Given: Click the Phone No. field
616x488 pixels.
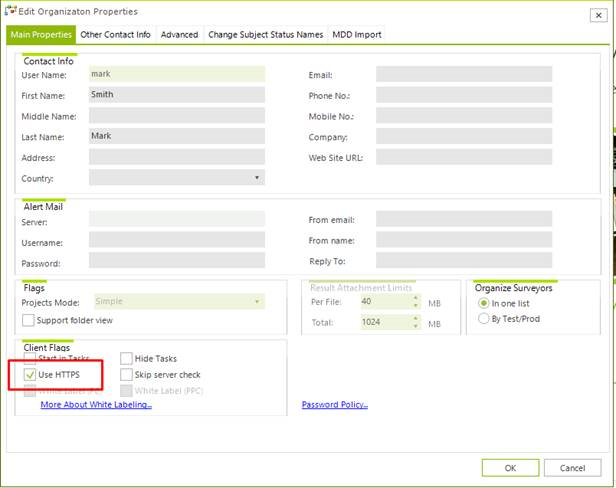Looking at the screenshot, I should pos(464,95).
